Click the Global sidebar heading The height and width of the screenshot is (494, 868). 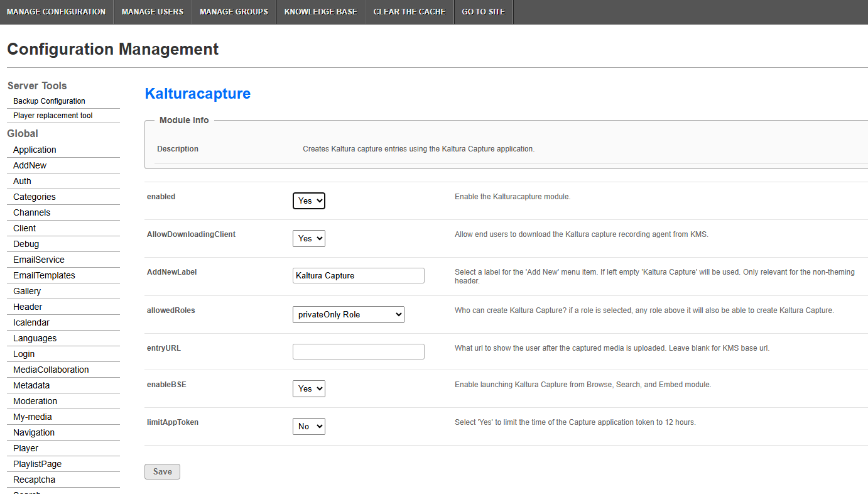[23, 133]
